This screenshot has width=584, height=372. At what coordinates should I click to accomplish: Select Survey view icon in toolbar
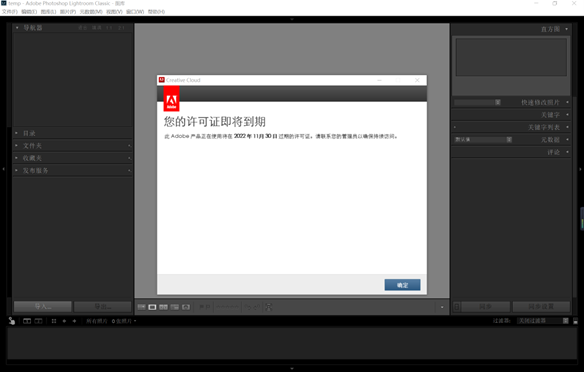[x=175, y=307]
